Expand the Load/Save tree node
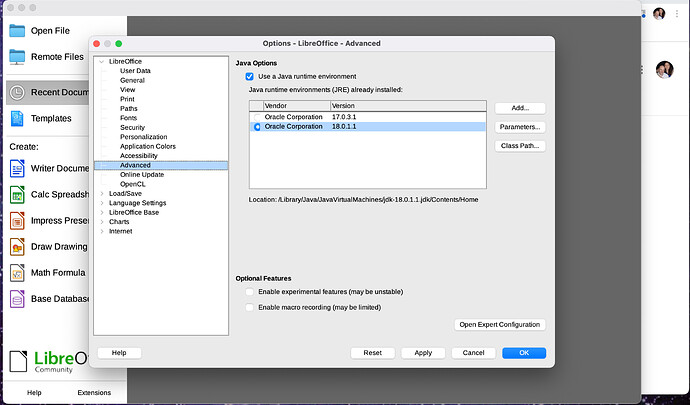 tap(102, 194)
